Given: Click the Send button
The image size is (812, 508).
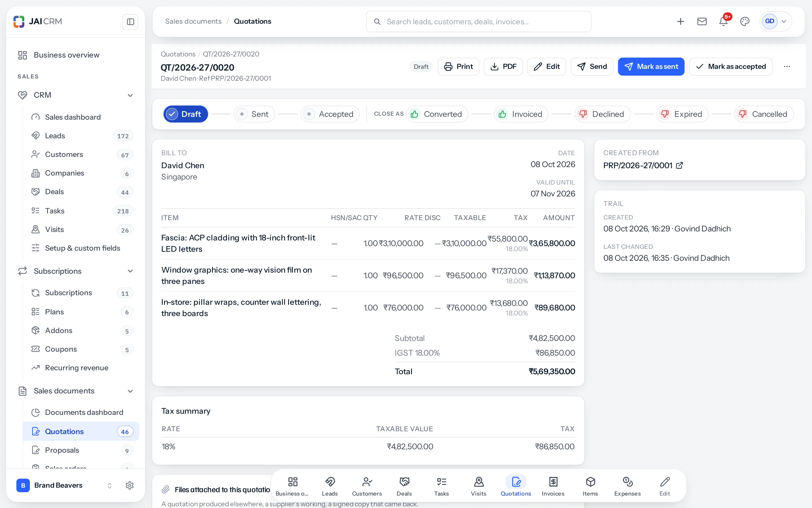Looking at the screenshot, I should 592,67.
